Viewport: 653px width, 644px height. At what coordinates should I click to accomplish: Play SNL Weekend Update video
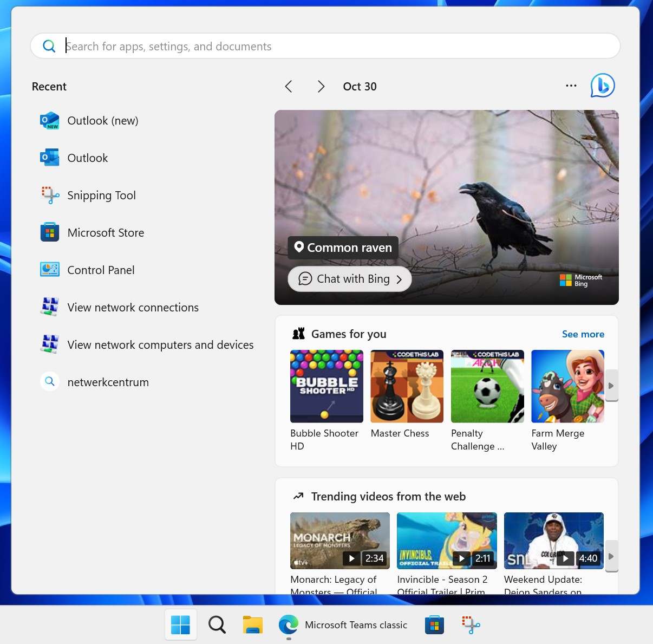point(554,541)
